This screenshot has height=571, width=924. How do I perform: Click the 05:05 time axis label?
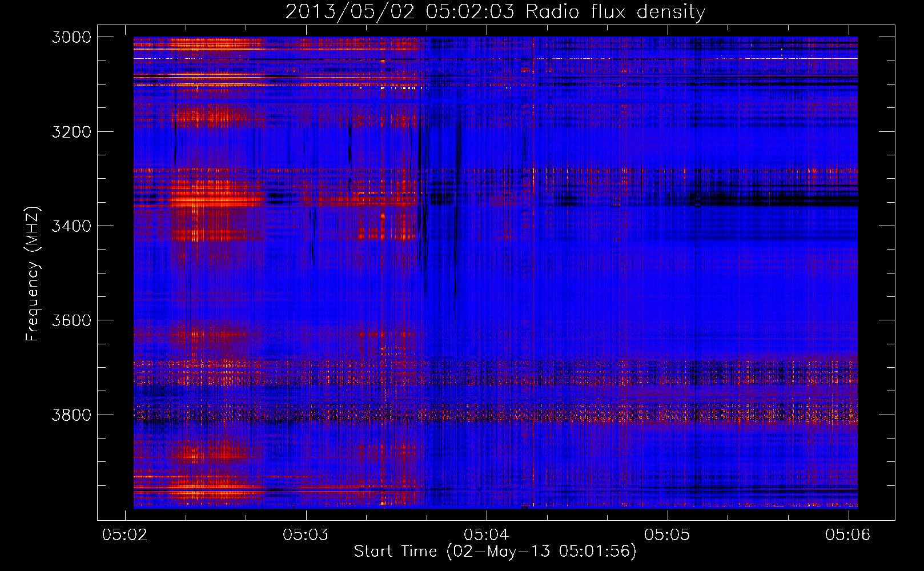coord(668,534)
